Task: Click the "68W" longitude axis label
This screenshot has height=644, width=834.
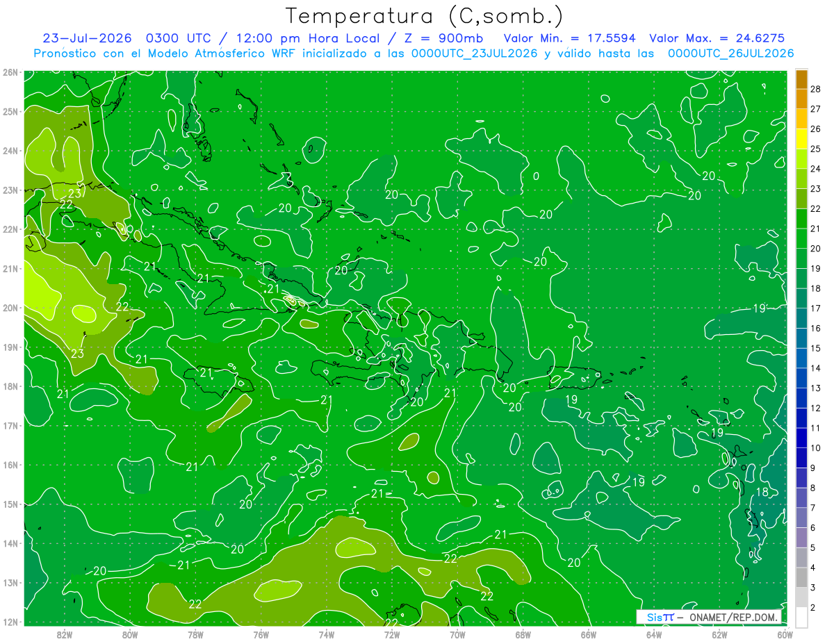Action: click(x=523, y=634)
